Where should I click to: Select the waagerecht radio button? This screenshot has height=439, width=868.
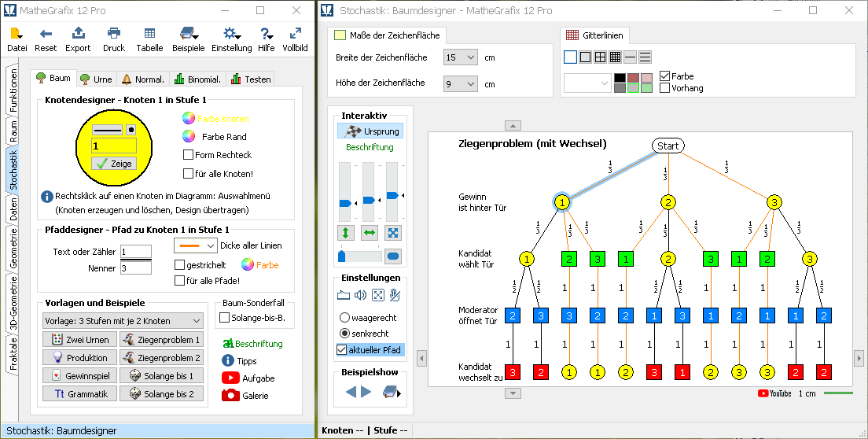(344, 318)
